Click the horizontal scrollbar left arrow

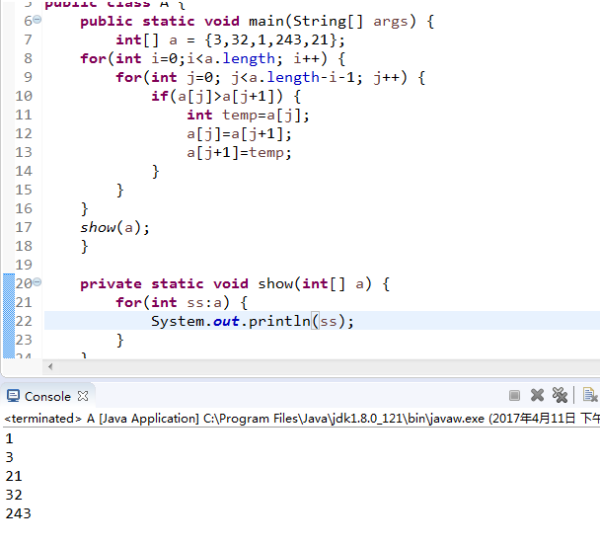point(50,367)
